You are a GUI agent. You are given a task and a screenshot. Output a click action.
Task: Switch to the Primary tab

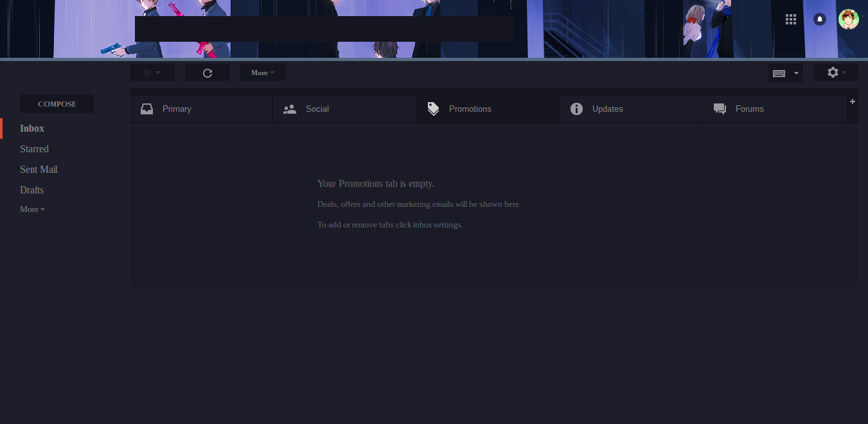[x=200, y=109]
